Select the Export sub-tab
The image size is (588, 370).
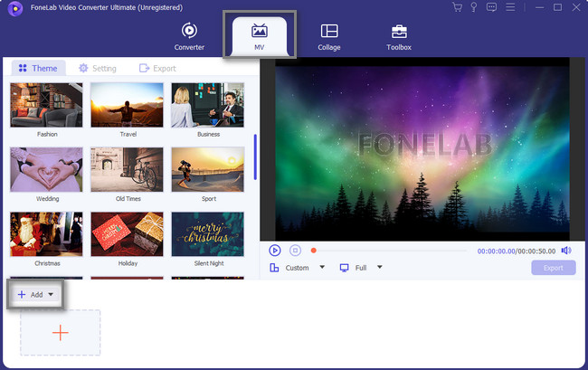(157, 68)
